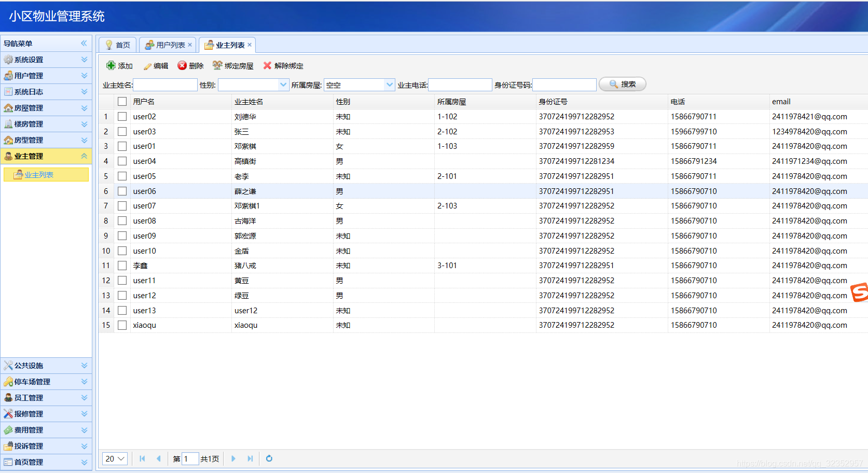The width and height of the screenshot is (868, 473).
Task: Click the Unbind (解除绑定) red X icon
Action: point(267,65)
